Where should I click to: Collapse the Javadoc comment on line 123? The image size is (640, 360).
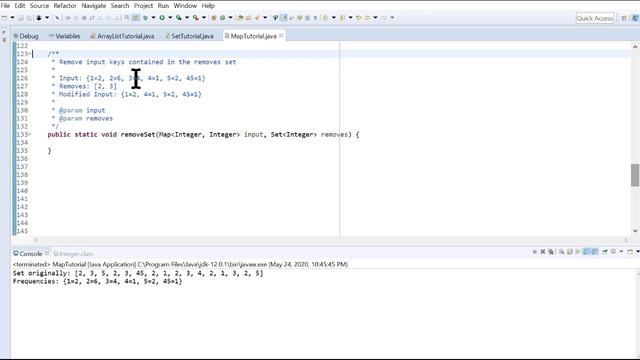click(29, 53)
